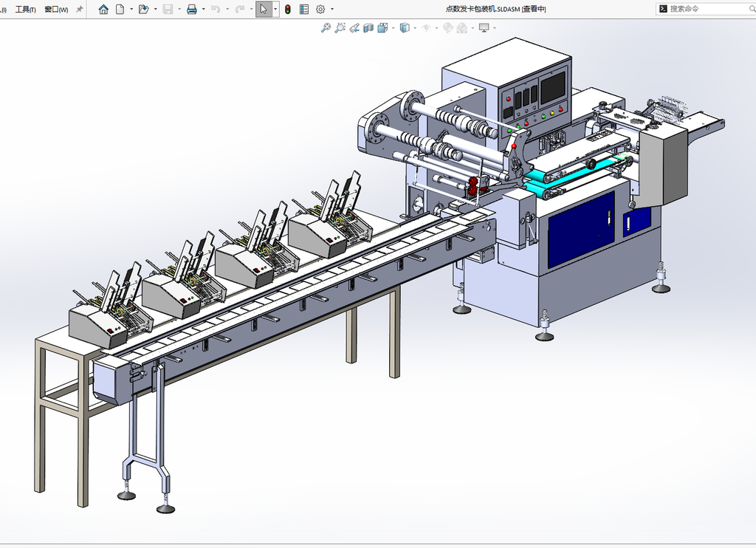Expand the Open file dropdown arrow
The image size is (756, 548).
[155, 9]
